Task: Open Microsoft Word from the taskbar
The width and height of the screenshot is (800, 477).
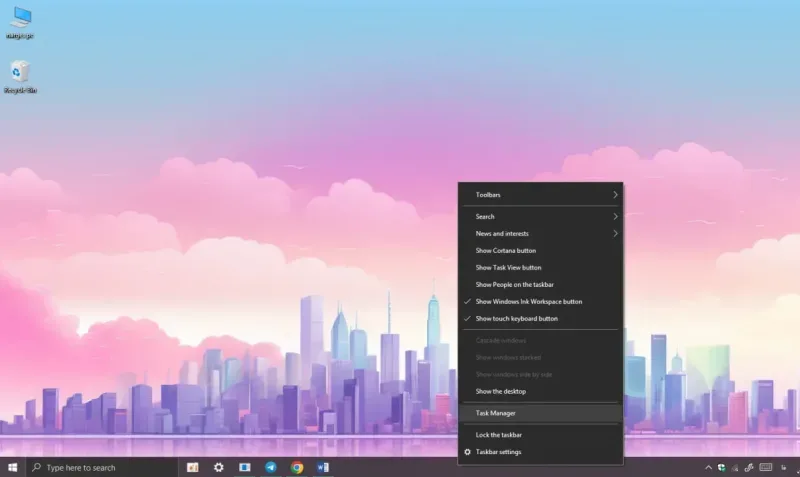Action: (x=323, y=467)
